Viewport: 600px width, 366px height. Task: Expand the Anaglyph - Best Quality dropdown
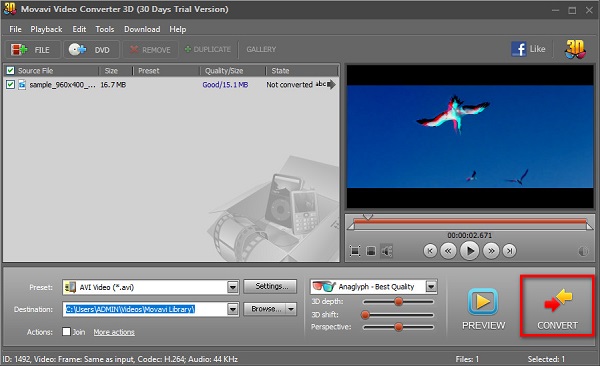431,286
